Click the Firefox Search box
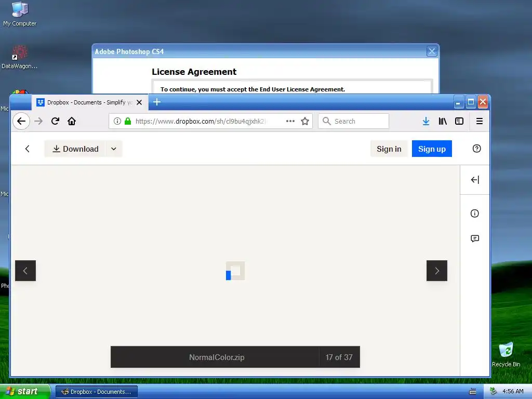This screenshot has height=399, width=532. point(353,121)
